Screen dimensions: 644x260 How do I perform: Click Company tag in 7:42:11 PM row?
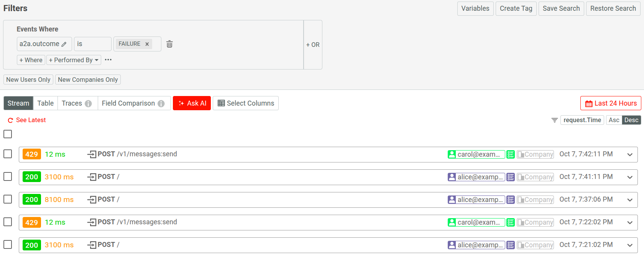pos(535,154)
